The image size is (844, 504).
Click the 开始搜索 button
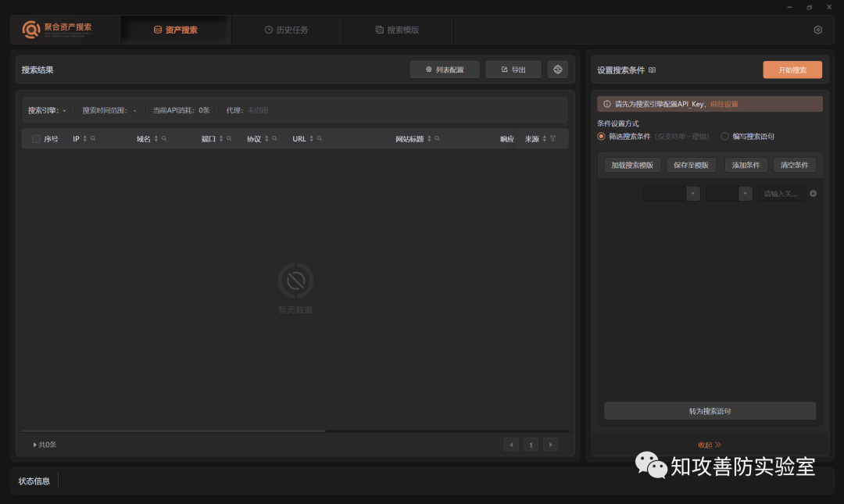tap(792, 70)
